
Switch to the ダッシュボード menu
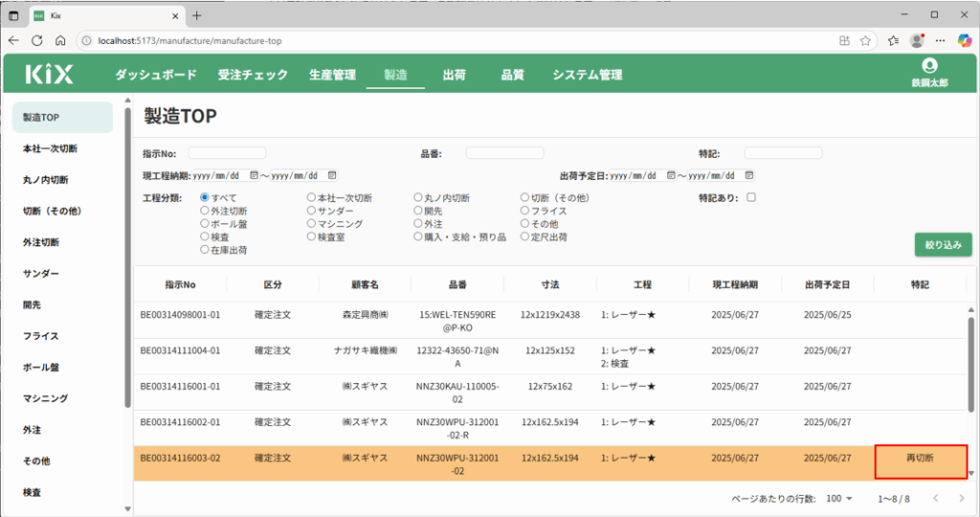[x=156, y=75]
